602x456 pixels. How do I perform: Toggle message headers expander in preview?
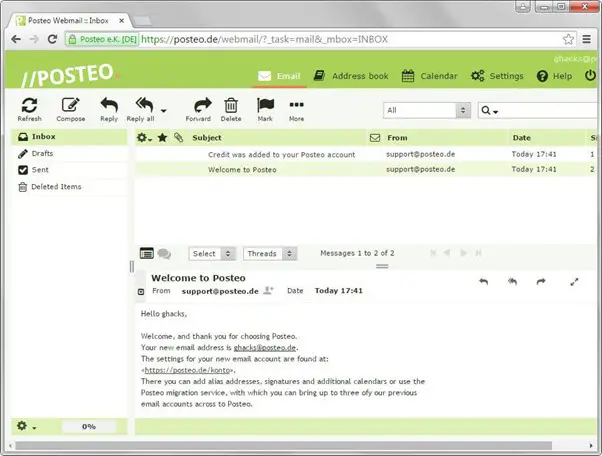pos(141,292)
